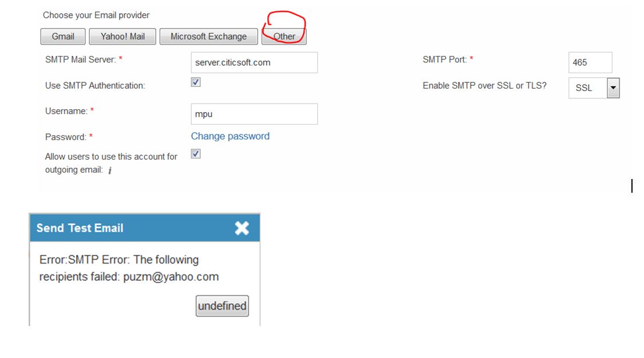Screen dimensions: 644x358
Task: Click the SMTP error message text
Action: 129,268
